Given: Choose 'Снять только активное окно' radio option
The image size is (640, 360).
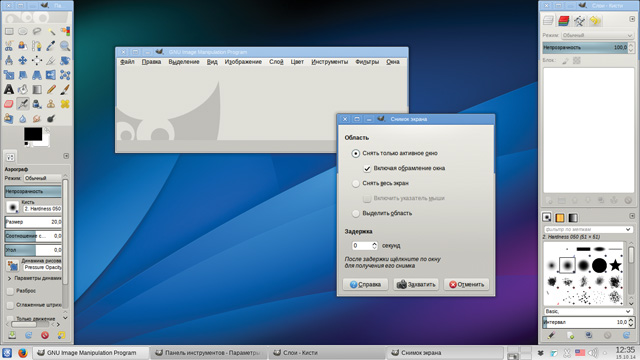Looking at the screenshot, I should pyautogui.click(x=356, y=153).
